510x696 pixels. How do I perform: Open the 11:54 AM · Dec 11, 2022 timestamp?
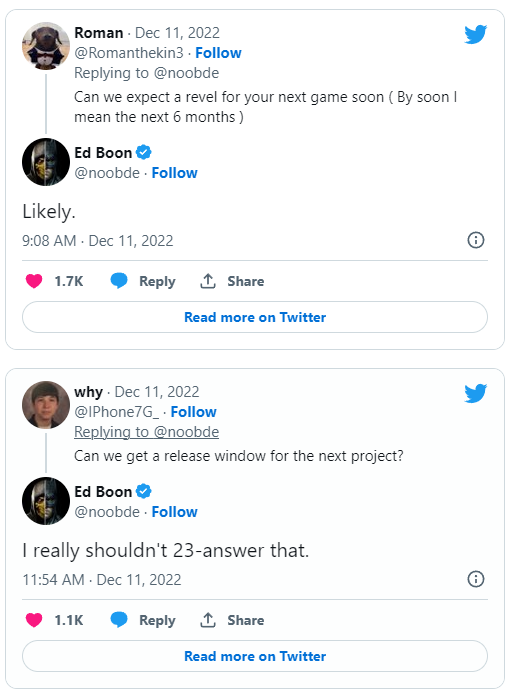[x=102, y=580]
